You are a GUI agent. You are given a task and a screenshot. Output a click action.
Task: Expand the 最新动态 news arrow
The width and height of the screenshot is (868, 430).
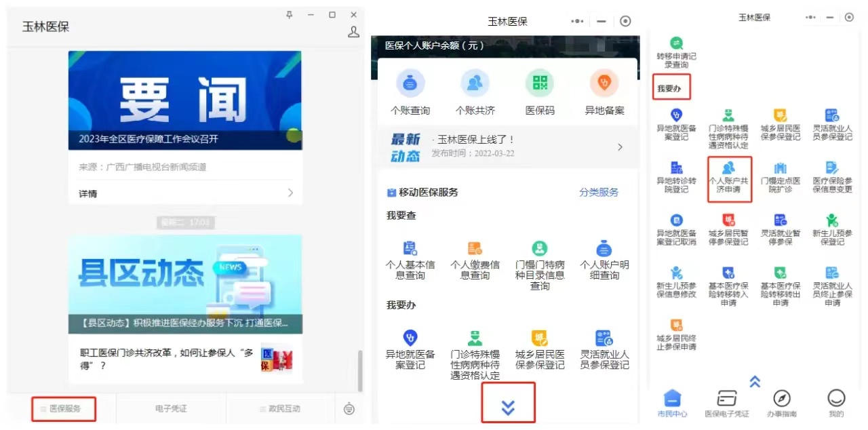pos(620,147)
